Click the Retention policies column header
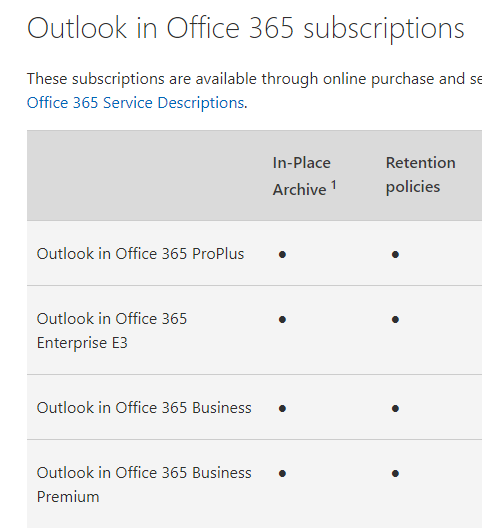Viewport: 482px width, 528px height. point(420,175)
